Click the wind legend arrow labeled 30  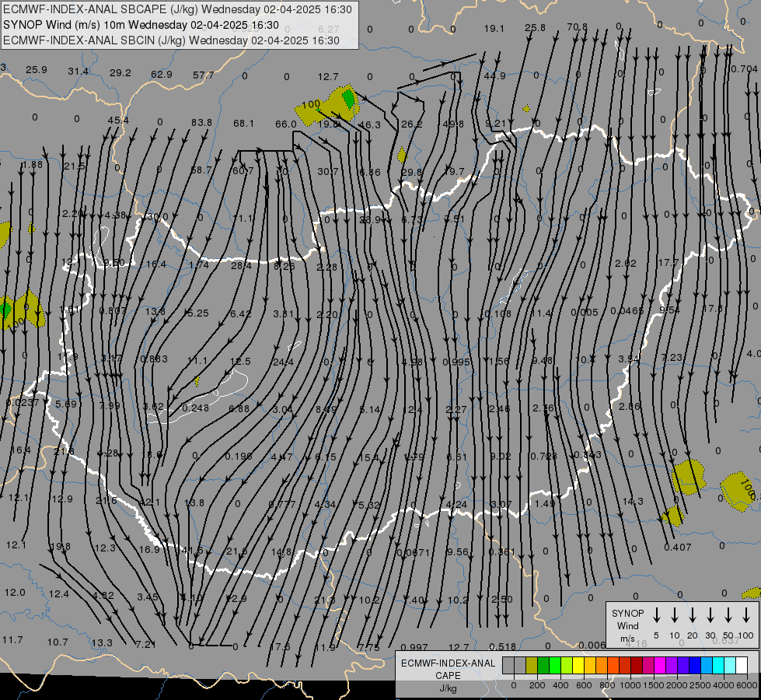tap(710, 615)
